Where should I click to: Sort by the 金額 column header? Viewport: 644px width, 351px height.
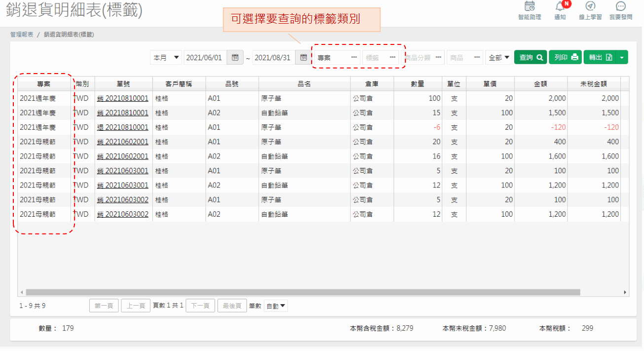540,84
